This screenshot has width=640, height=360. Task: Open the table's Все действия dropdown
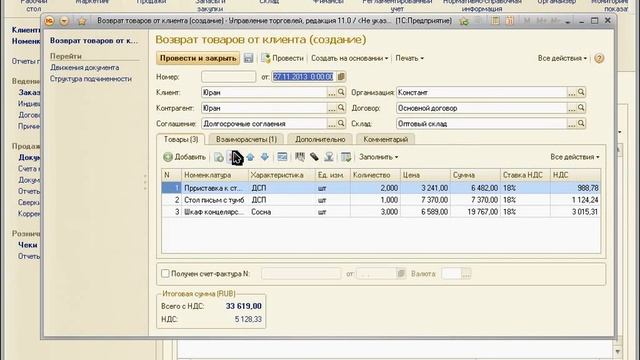click(575, 157)
